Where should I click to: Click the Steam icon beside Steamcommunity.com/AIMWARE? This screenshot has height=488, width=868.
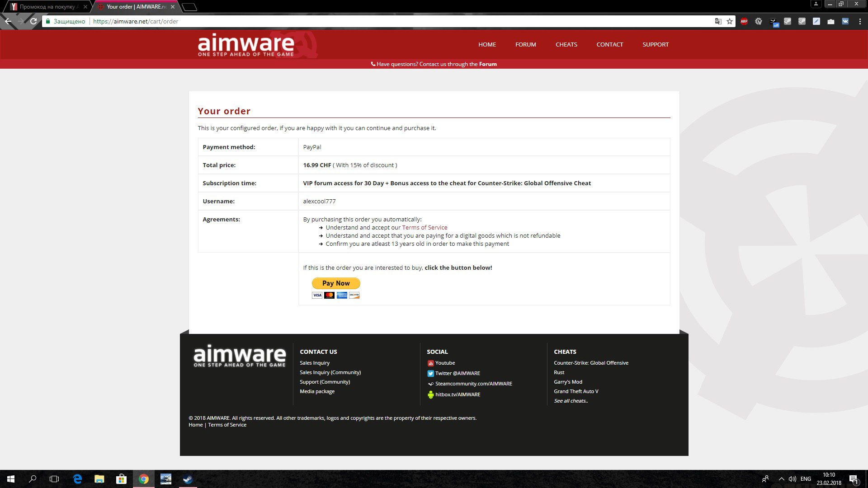click(x=430, y=384)
